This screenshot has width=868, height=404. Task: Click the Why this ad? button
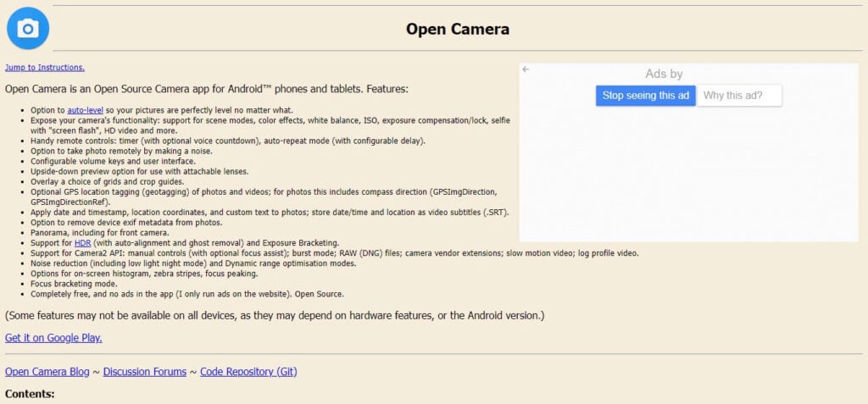(x=739, y=95)
